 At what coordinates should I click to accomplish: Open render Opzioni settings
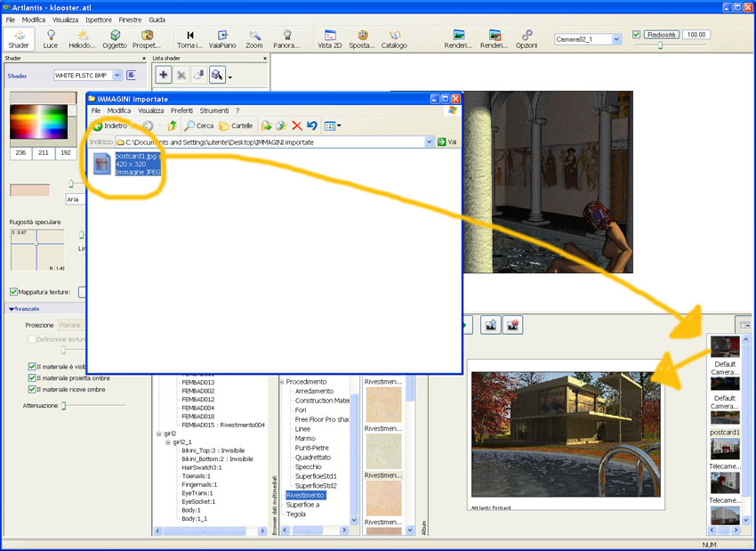point(527,37)
